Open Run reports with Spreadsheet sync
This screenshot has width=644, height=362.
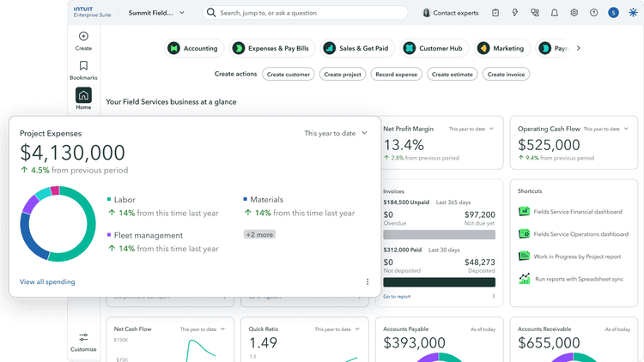coord(571,279)
